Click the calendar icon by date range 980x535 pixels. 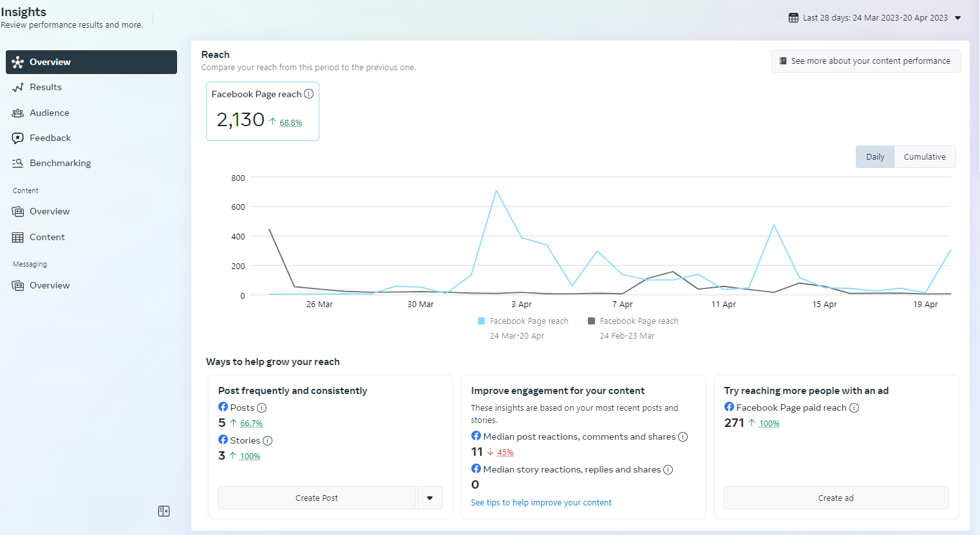click(793, 18)
